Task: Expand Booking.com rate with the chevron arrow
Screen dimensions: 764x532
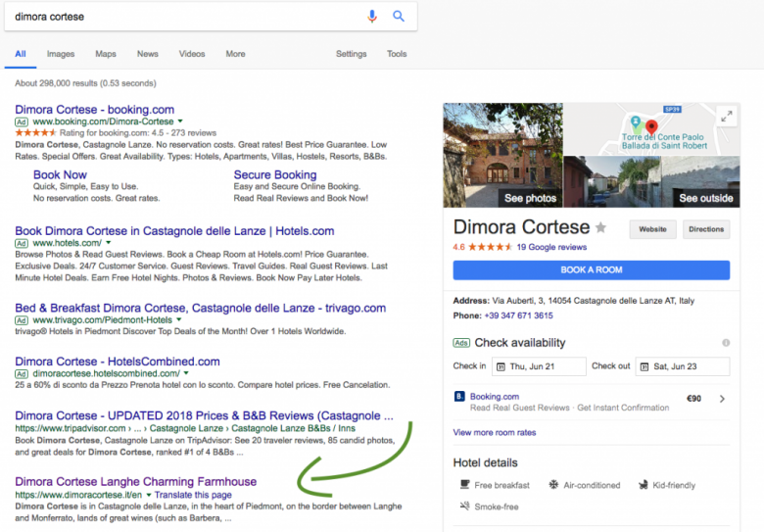Action: tap(722, 399)
